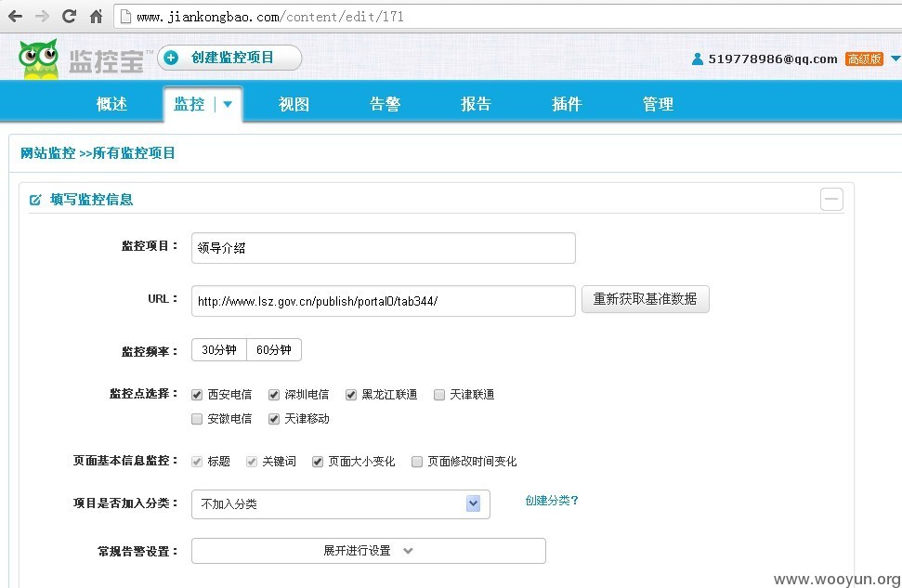Uncheck 页面大小变化 checkbox
Screen dimensions: 902x588
coord(318,462)
